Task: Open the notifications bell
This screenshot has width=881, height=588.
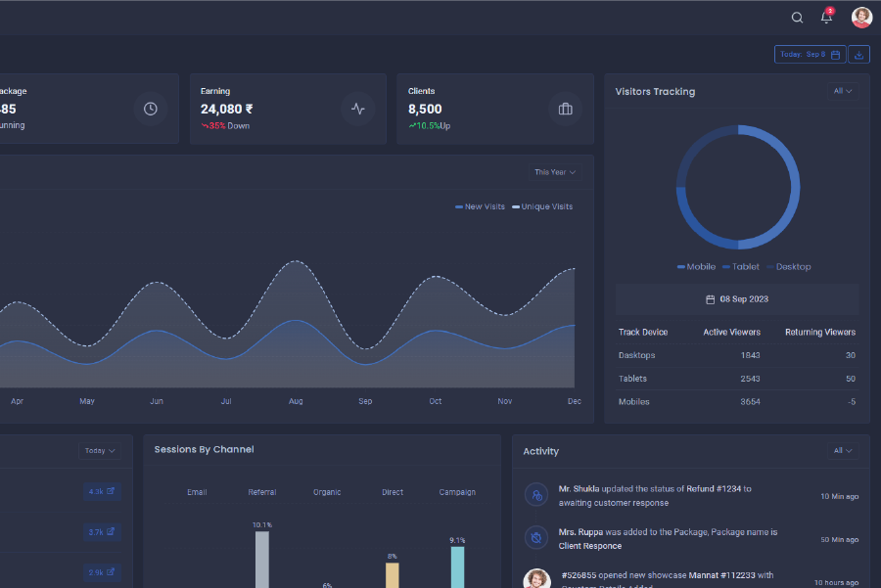Action: [x=826, y=17]
